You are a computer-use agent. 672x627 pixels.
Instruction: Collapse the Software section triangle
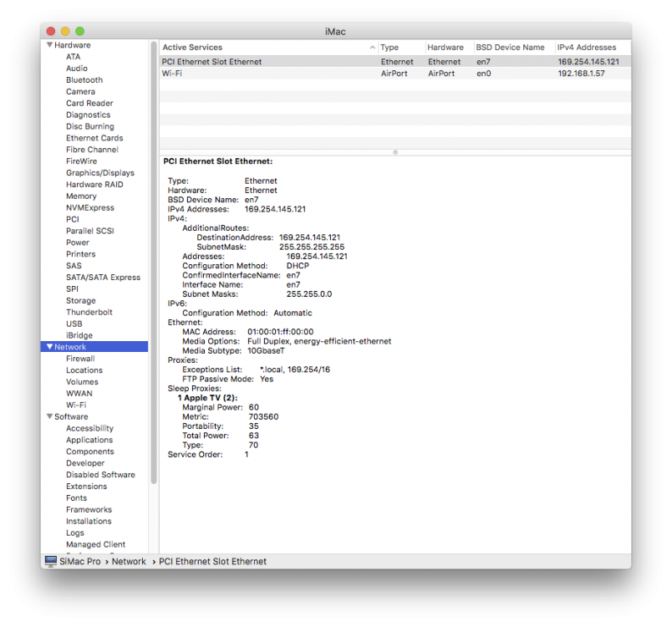coord(49,416)
